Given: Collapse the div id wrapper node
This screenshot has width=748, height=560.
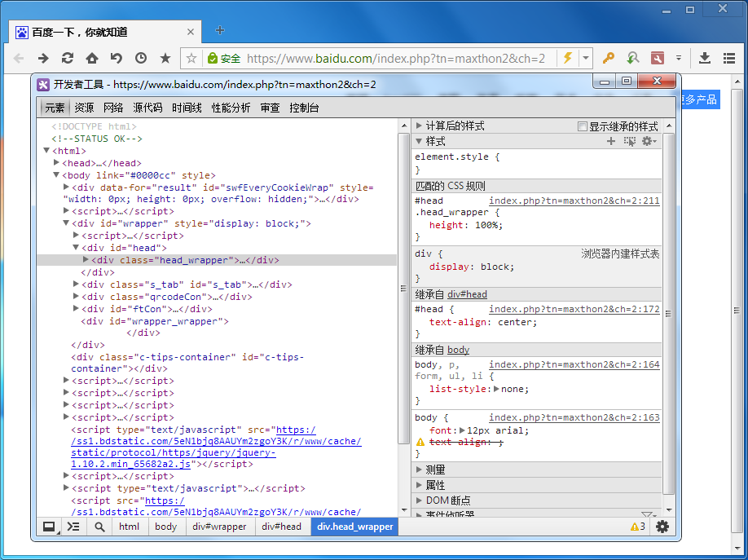Looking at the screenshot, I should (66, 223).
